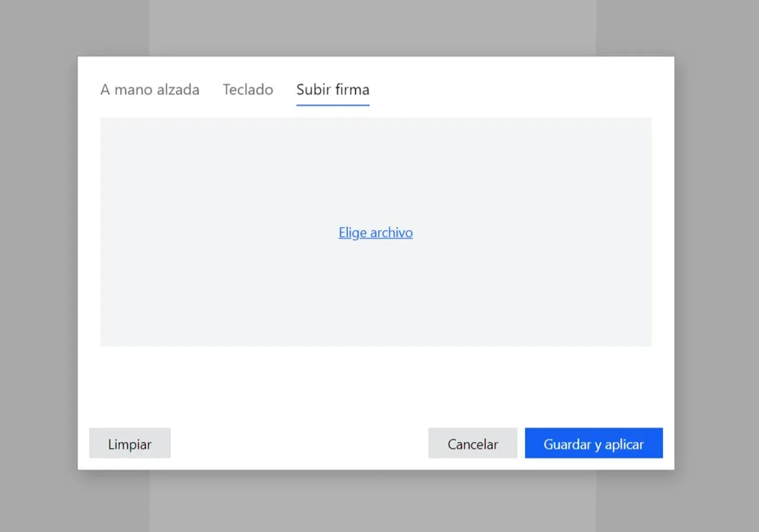The height and width of the screenshot is (532, 759).
Task: Click Guardar y aplicar button
Action: tap(594, 444)
